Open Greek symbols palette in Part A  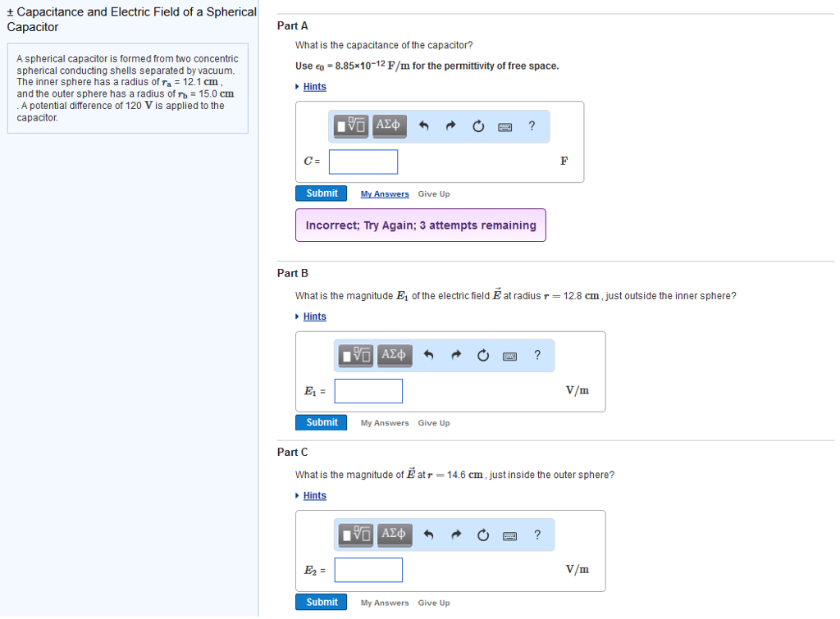pos(390,125)
